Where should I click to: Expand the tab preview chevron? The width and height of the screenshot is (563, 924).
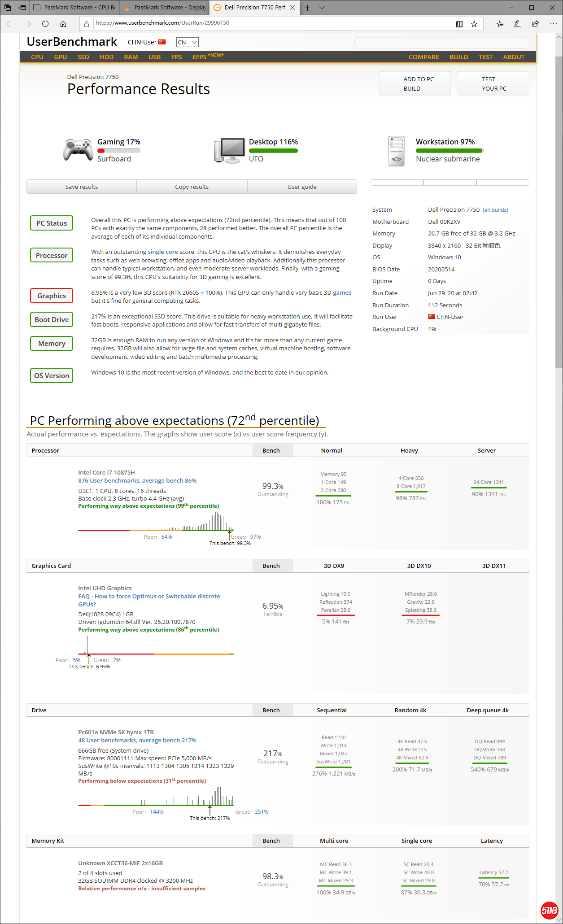[322, 8]
